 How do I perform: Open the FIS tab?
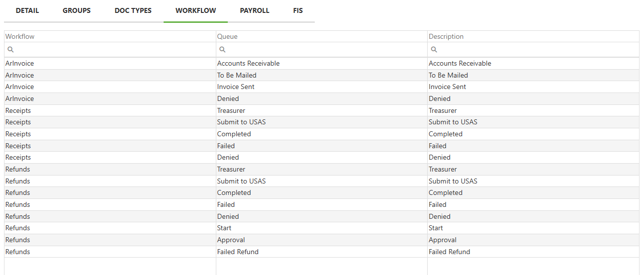coord(298,10)
